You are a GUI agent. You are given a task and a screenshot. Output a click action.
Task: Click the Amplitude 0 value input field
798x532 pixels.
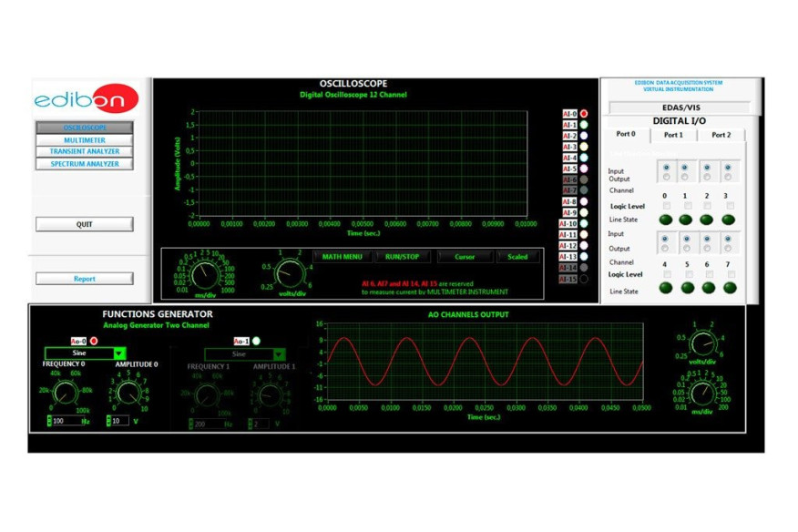click(x=119, y=422)
